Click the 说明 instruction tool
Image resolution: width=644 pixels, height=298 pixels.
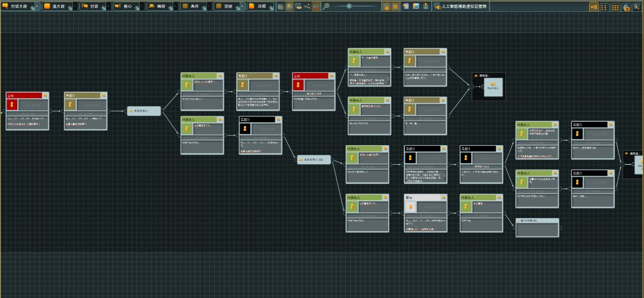[x=225, y=6]
